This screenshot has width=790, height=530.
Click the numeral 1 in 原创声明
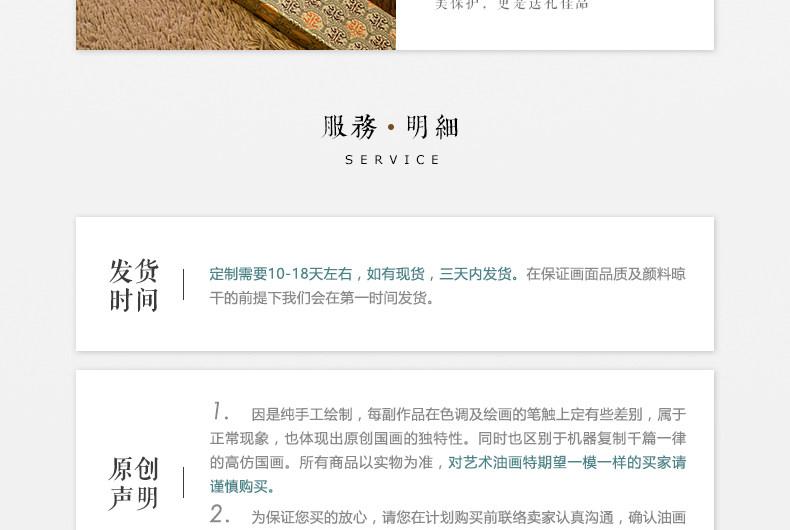(x=219, y=411)
